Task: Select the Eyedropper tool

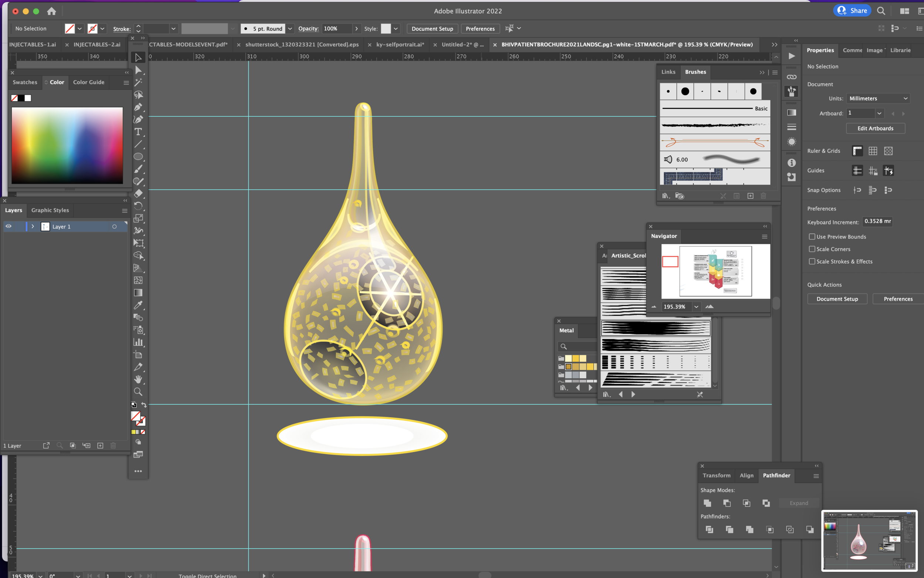Action: [138, 305]
